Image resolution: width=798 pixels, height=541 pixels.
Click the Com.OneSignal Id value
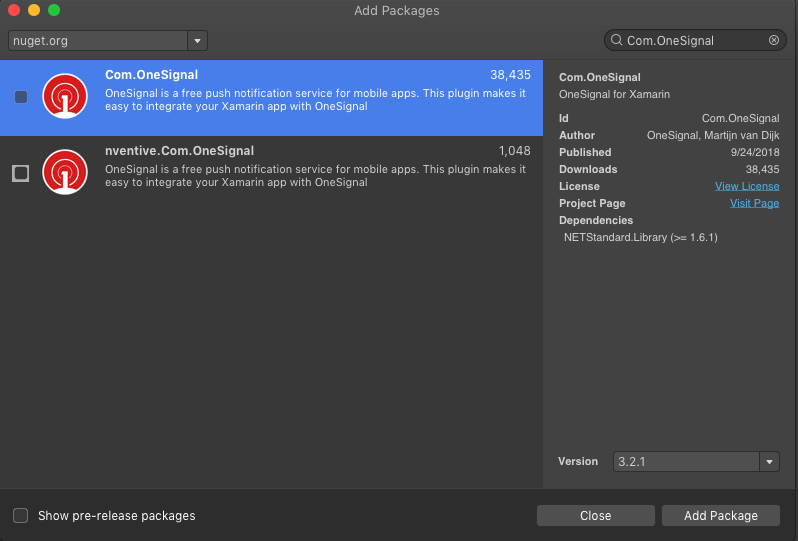740,118
